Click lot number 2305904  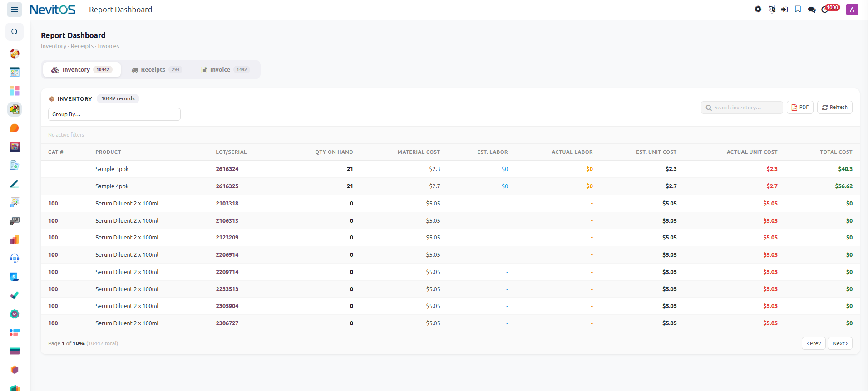coord(227,306)
